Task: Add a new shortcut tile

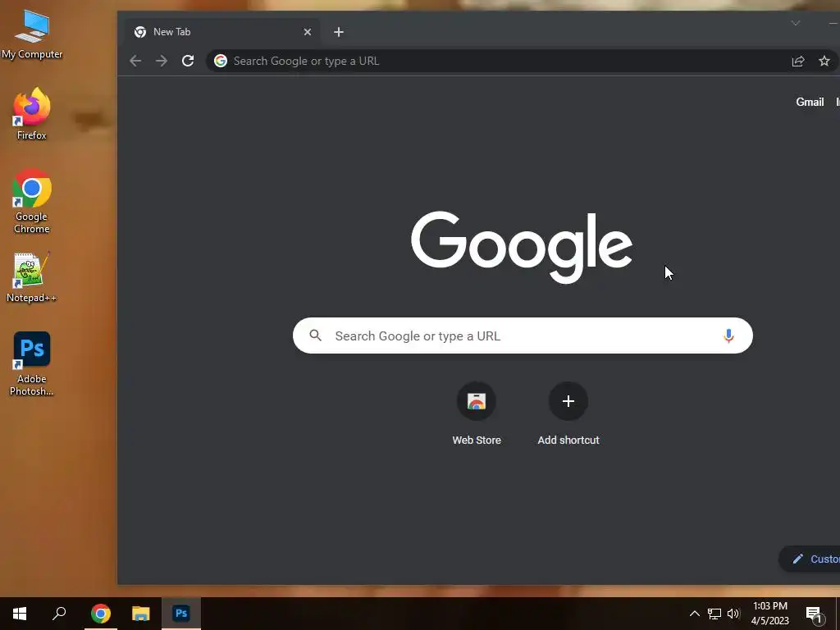Action: pyautogui.click(x=568, y=413)
